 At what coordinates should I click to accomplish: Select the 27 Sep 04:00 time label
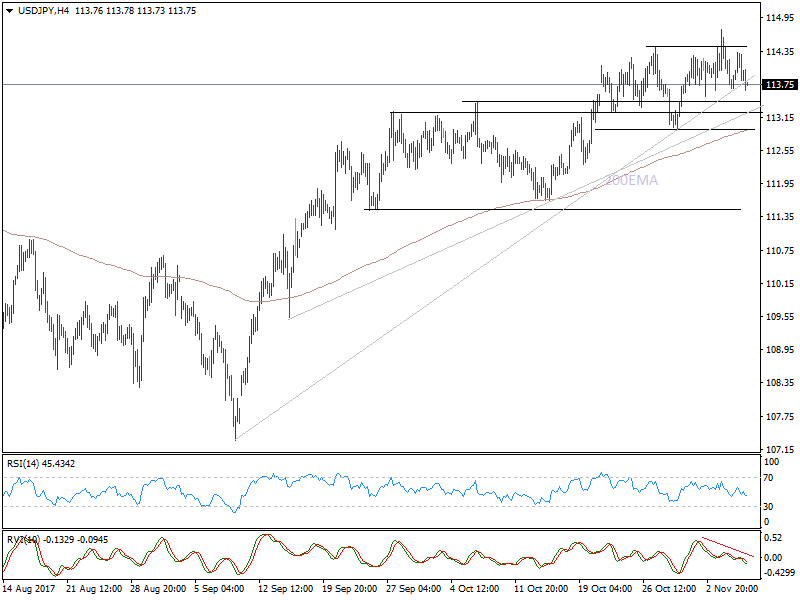click(x=413, y=589)
